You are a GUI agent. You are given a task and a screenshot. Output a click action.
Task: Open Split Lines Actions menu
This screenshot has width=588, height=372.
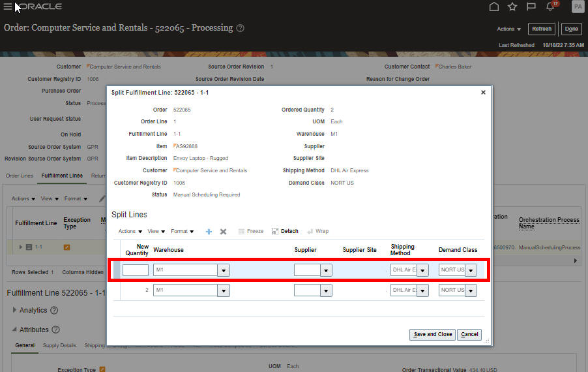[x=130, y=231]
